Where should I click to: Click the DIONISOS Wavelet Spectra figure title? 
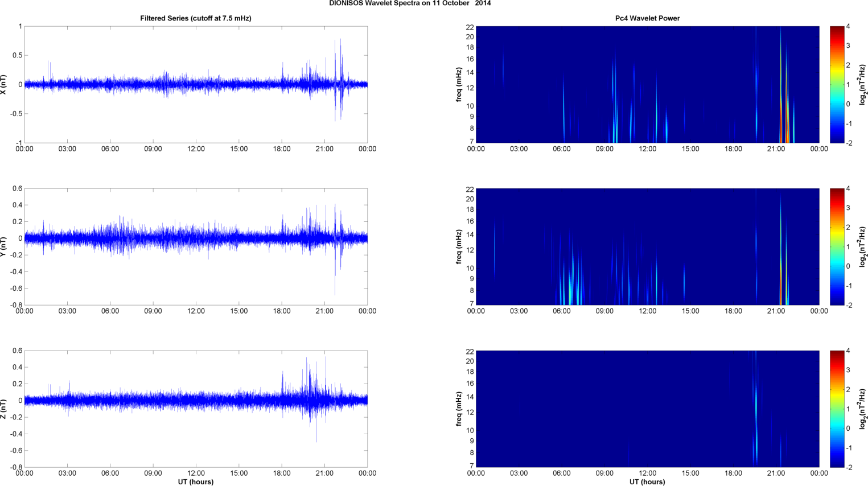tap(410, 3)
